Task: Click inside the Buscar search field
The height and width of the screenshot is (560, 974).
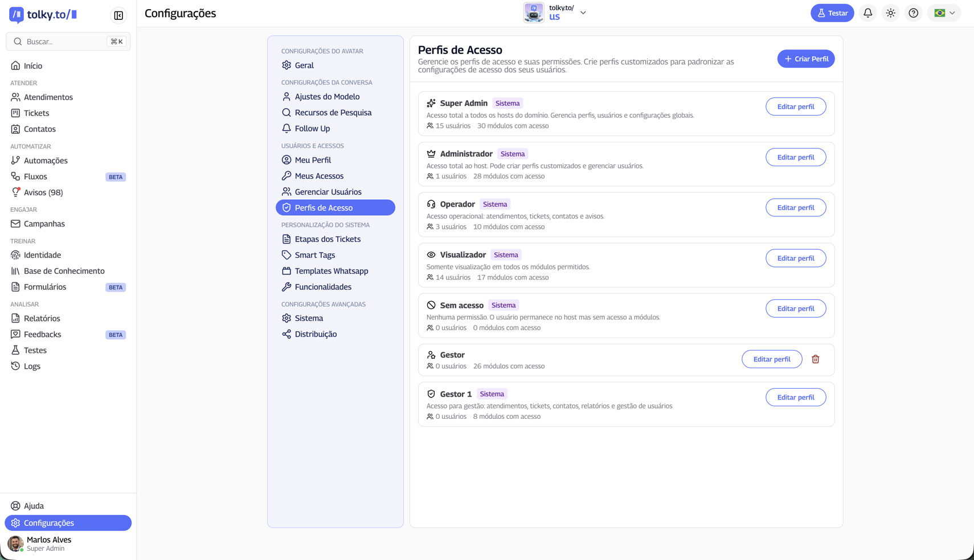Action: (x=63, y=41)
